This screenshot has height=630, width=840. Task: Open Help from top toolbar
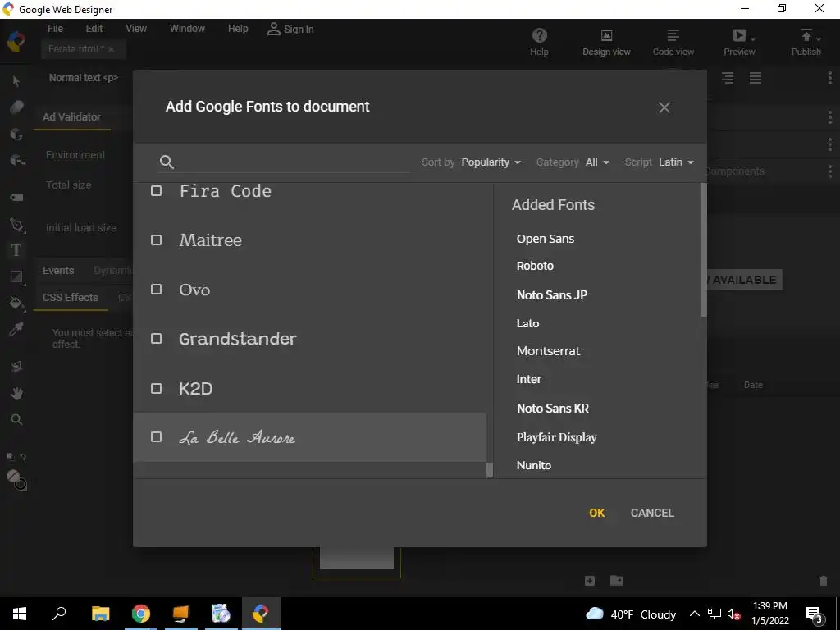539,42
